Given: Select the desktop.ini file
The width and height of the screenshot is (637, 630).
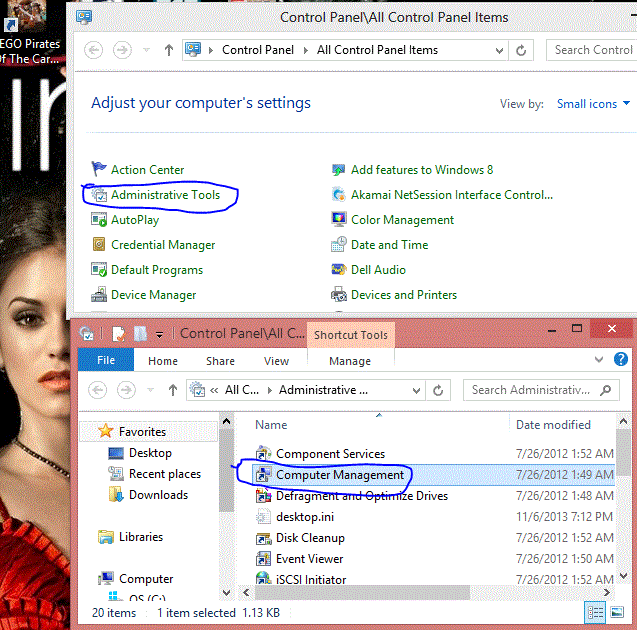Looking at the screenshot, I should coord(305,517).
